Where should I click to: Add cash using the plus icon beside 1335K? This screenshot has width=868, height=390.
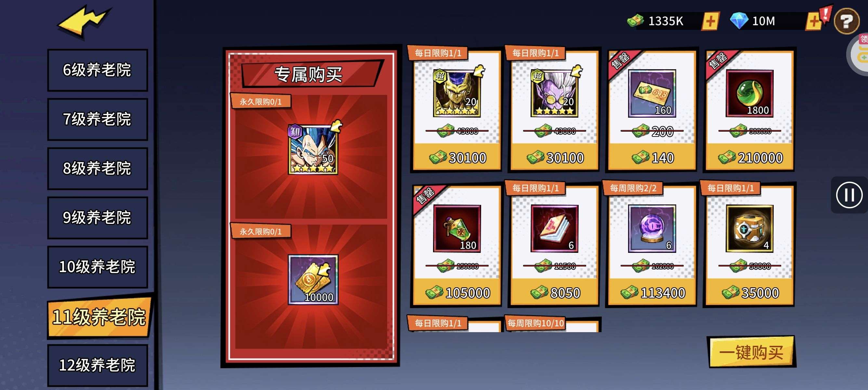pyautogui.click(x=710, y=21)
